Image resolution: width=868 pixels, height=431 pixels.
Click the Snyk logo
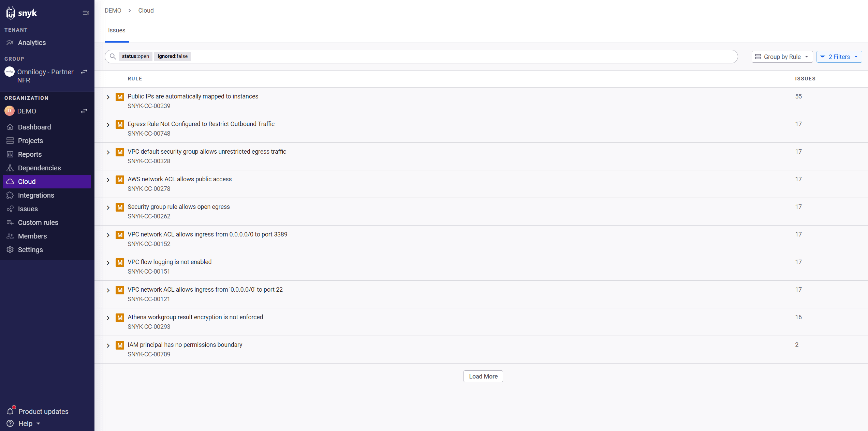coord(21,13)
